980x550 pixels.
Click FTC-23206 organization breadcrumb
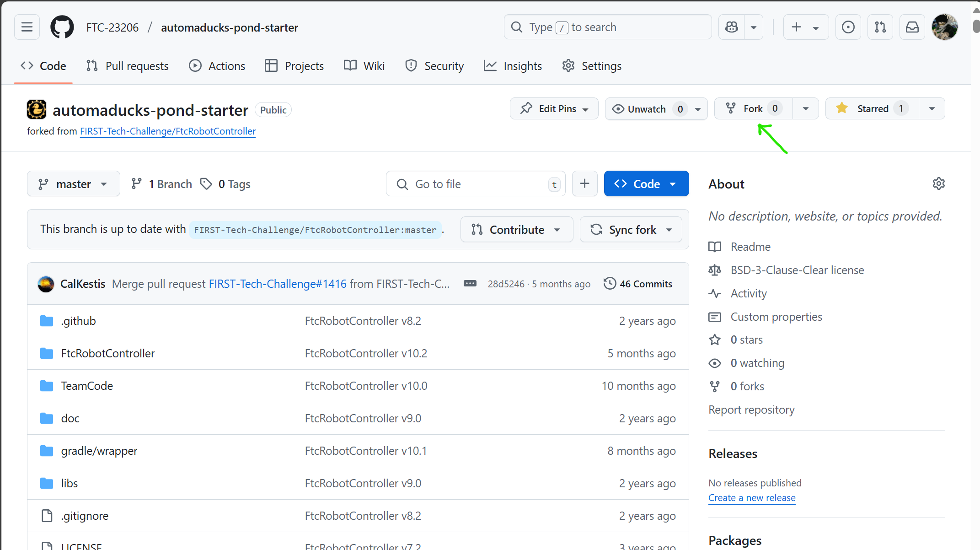pyautogui.click(x=112, y=27)
